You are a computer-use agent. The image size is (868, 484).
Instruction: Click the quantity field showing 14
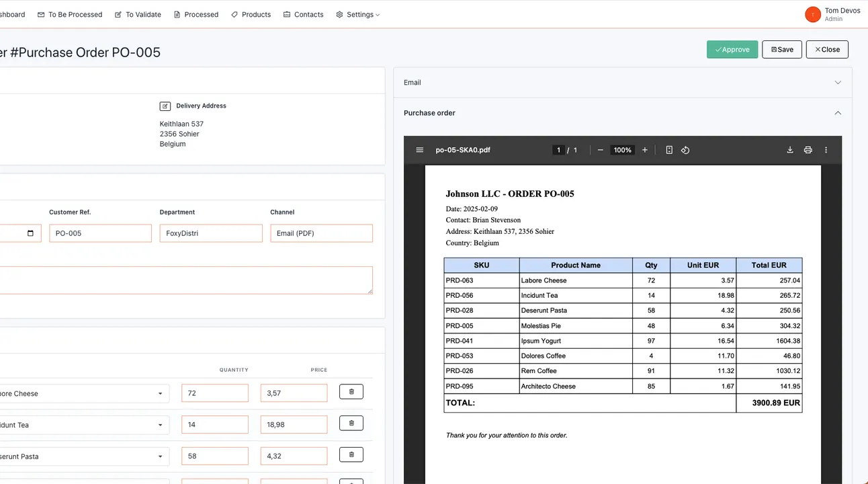click(x=215, y=424)
